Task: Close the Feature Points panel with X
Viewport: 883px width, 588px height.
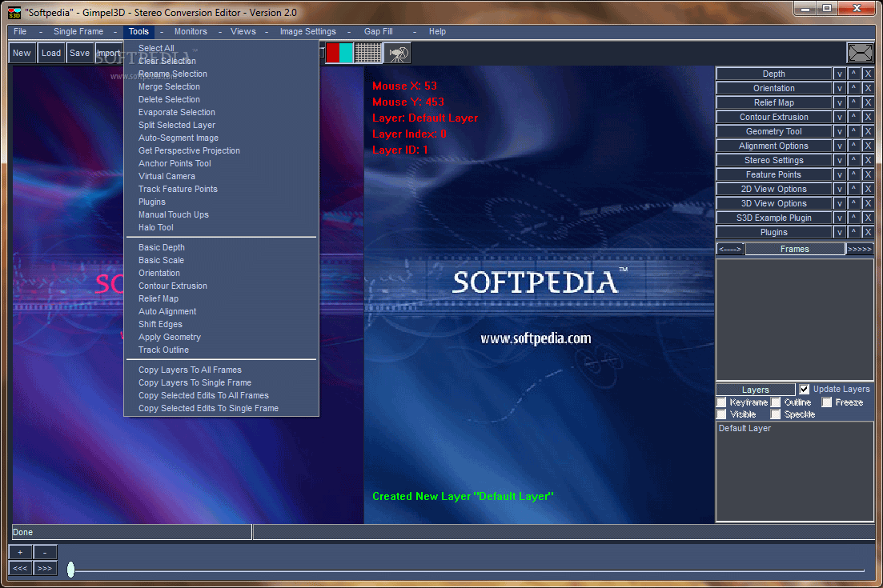Action: point(868,174)
